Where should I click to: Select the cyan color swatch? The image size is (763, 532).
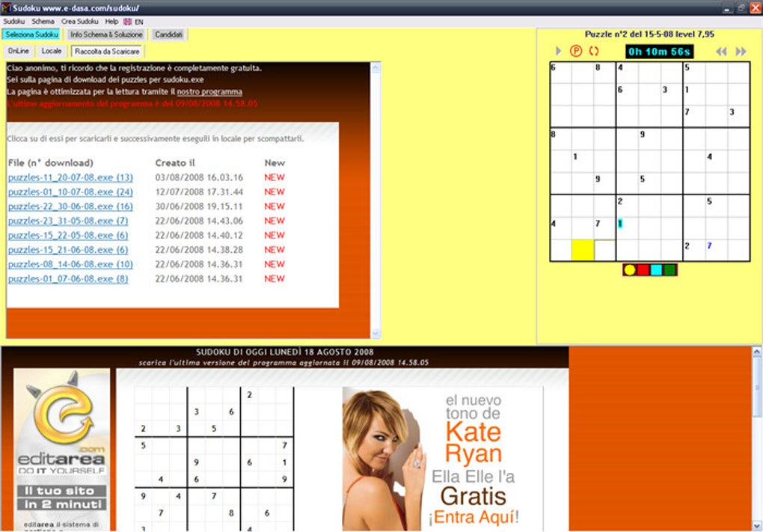pyautogui.click(x=656, y=269)
